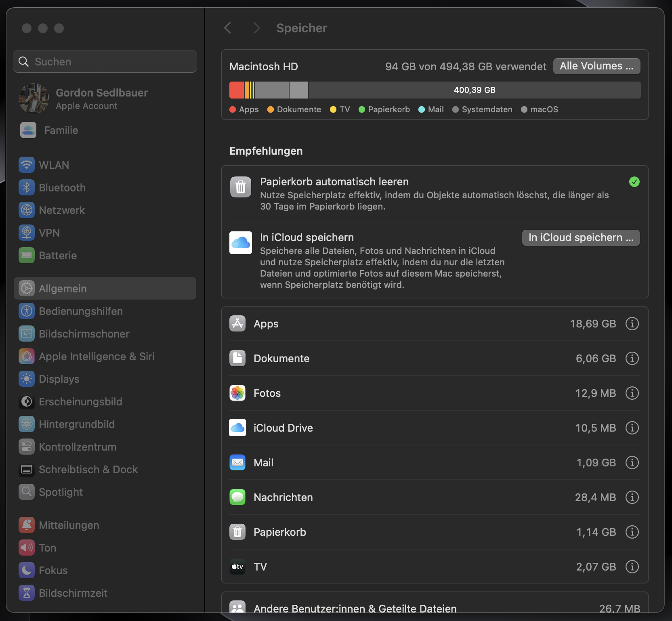Screen dimensions: 672x621
Task: Expand Apps storage details via info button
Action: tap(632, 323)
